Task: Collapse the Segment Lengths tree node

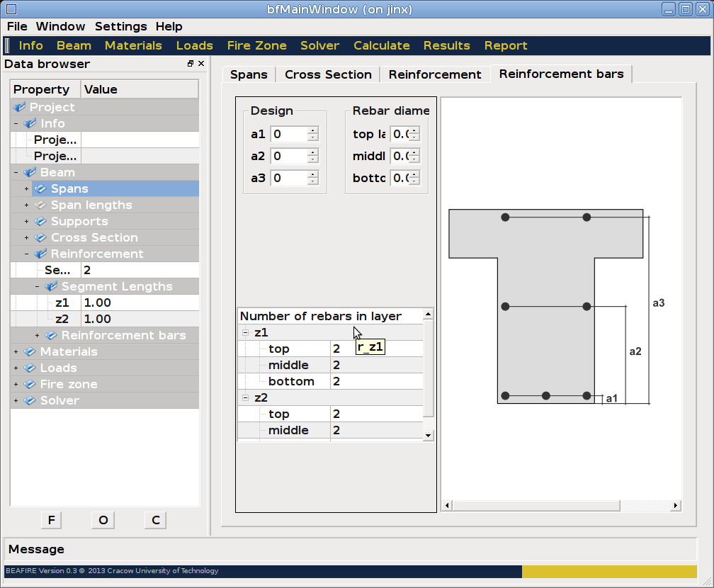Action: [38, 287]
